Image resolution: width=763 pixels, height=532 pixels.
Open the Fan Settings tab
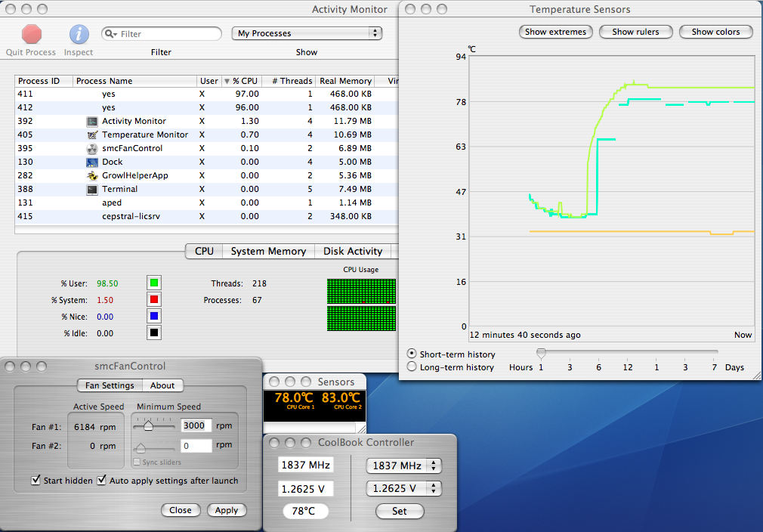pos(110,385)
